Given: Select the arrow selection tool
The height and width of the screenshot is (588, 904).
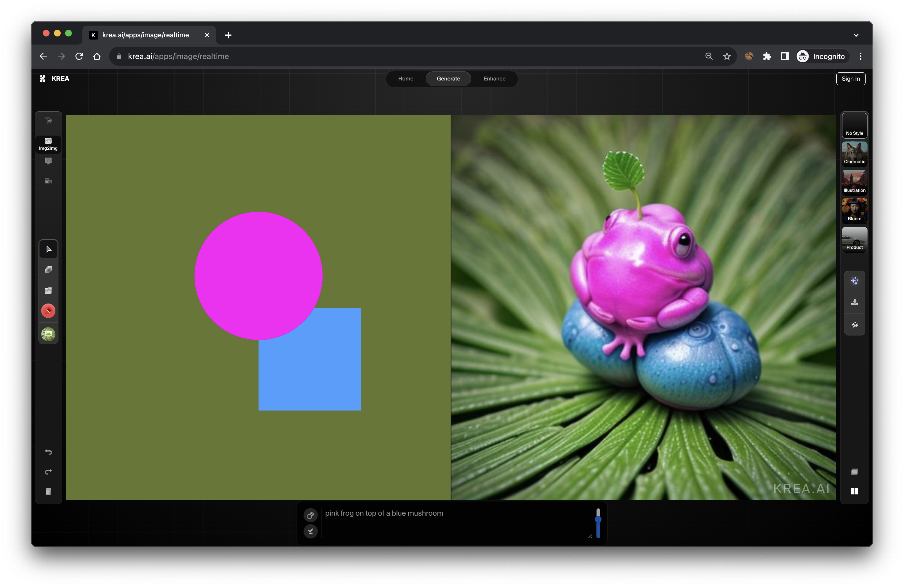Looking at the screenshot, I should [x=48, y=249].
